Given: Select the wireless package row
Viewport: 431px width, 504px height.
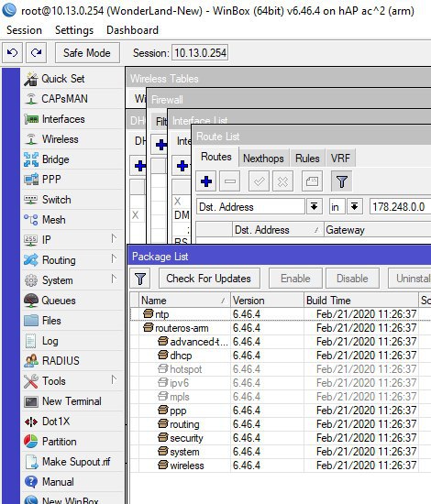Looking at the screenshot, I should coord(281,466).
